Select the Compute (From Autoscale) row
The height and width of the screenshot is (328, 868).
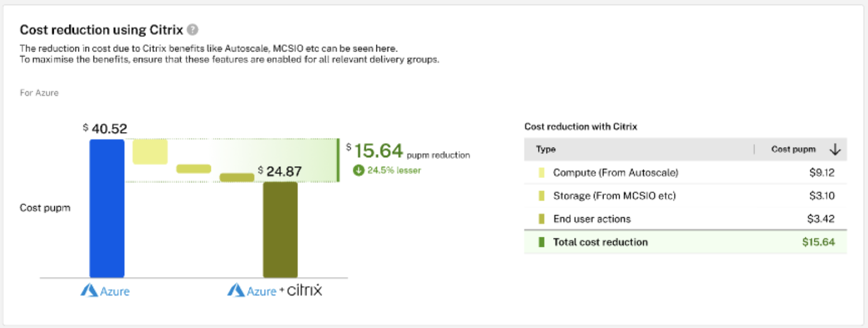tap(685, 173)
